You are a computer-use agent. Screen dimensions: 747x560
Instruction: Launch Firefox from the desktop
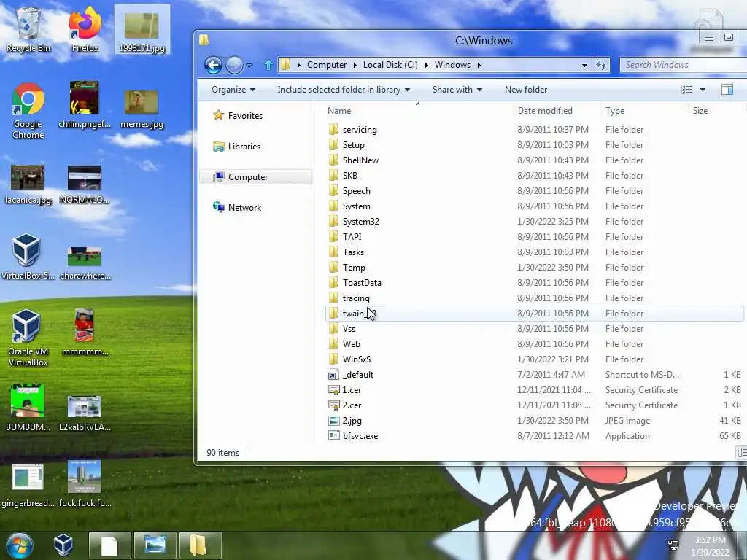[x=85, y=29]
